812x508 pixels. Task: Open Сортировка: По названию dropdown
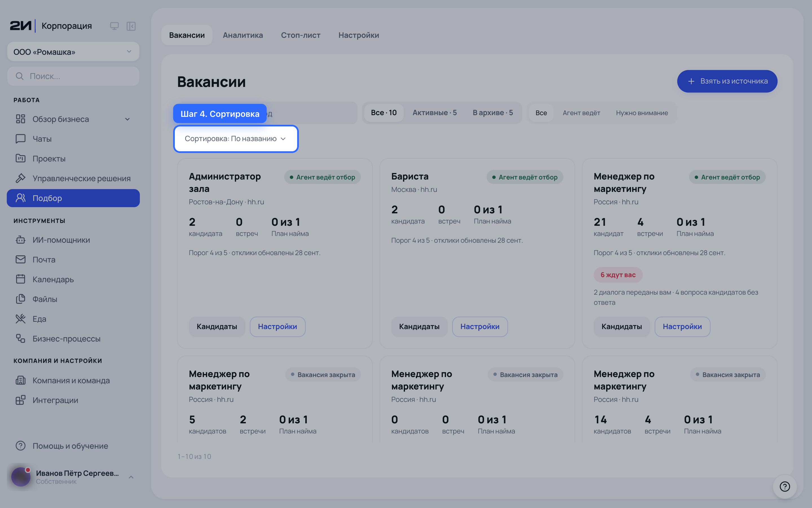click(235, 139)
